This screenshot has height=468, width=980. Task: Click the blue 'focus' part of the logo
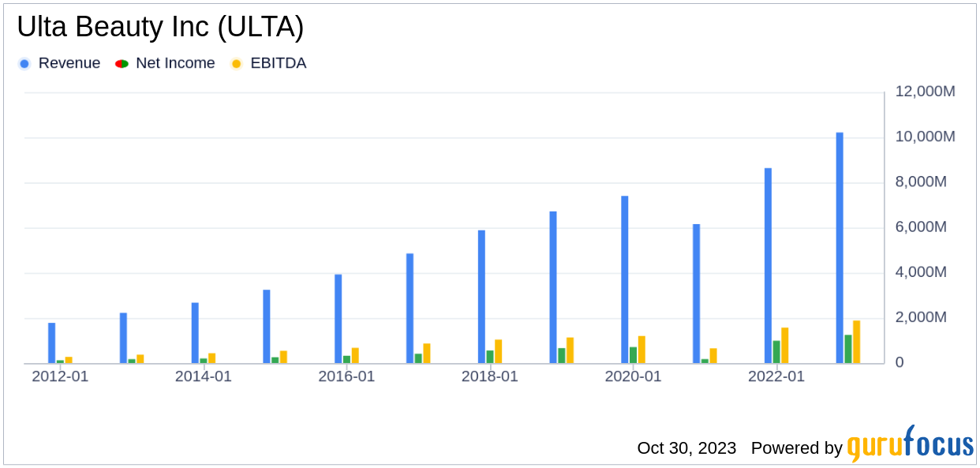coord(939,447)
